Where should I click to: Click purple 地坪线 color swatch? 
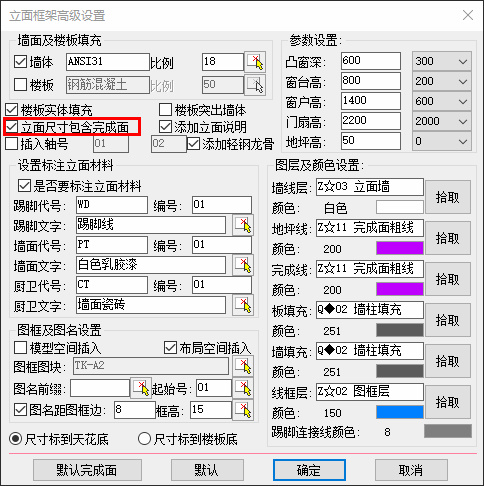click(x=400, y=248)
